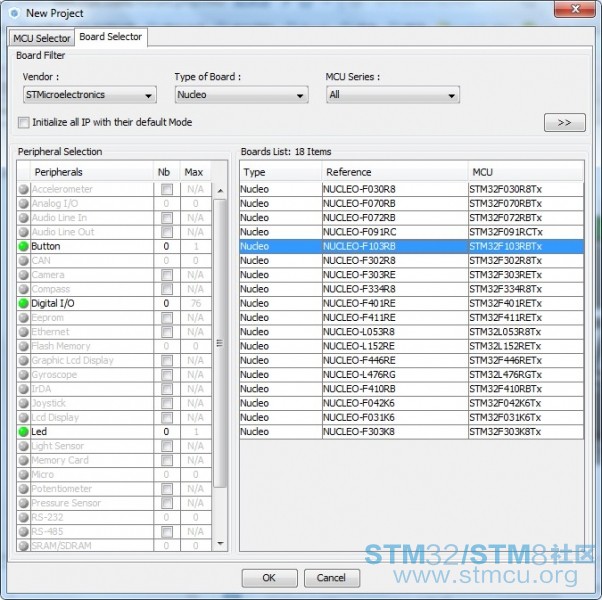Screen dimensions: 602x600
Task: Sort boards by Reference column header
Action: [x=395, y=172]
